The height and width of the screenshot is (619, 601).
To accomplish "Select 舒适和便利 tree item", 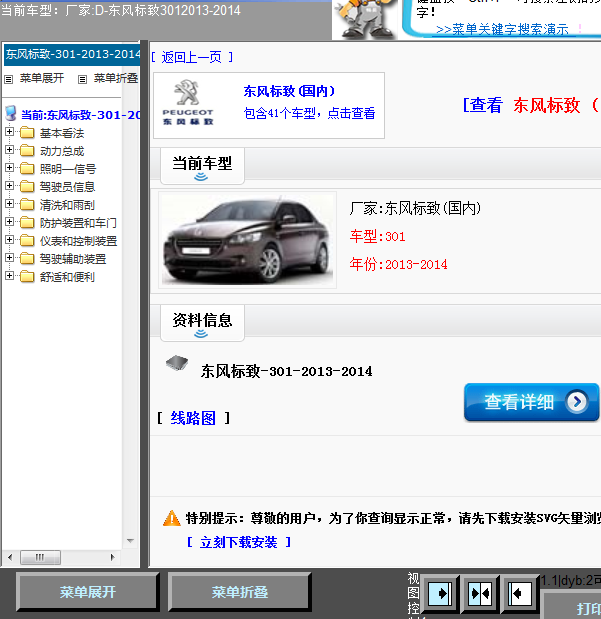I will [x=67, y=277].
